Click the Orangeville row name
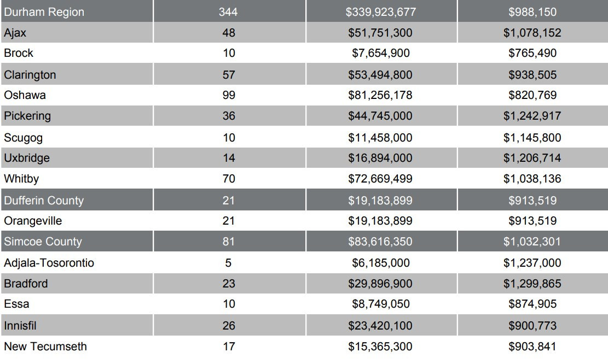608x364 pixels. (x=33, y=221)
